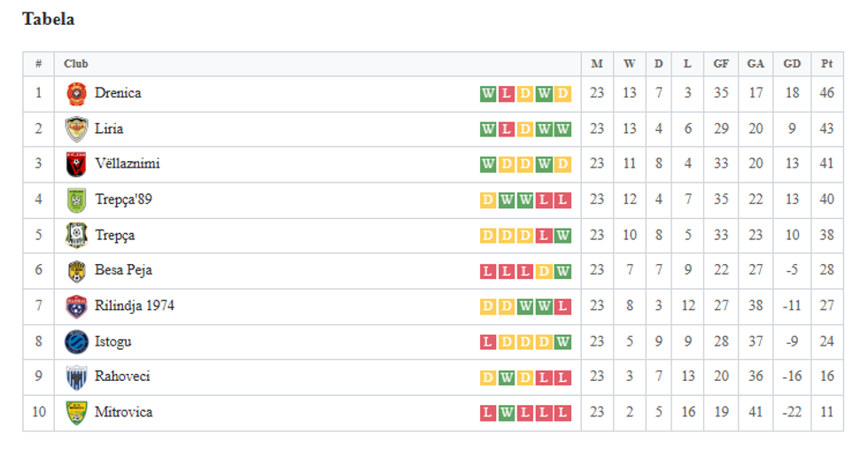Click the Liria club crest icon
This screenshot has width=868, height=451.
coord(77,129)
